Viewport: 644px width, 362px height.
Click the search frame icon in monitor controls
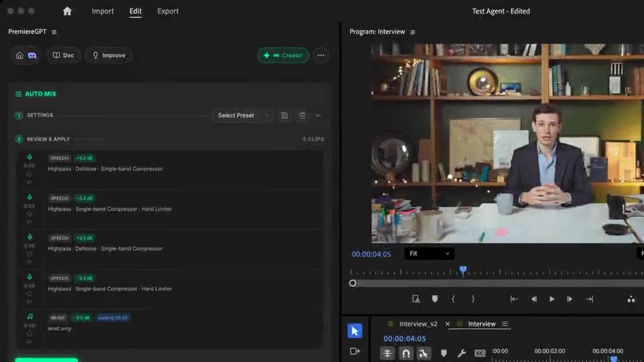tap(416, 299)
